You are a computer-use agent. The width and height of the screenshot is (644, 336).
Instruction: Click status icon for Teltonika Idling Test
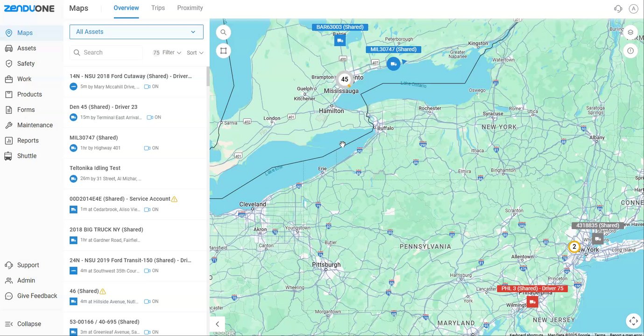pos(73,179)
